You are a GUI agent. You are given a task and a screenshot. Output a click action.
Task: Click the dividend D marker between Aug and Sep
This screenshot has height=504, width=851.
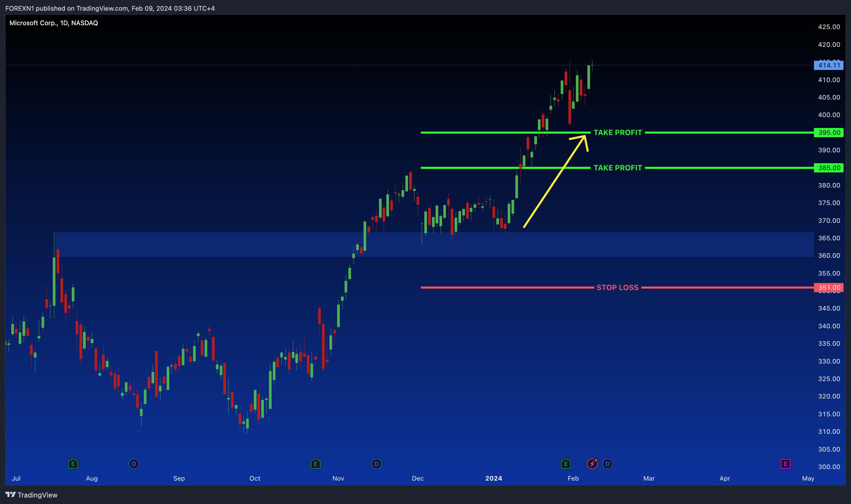point(134,464)
